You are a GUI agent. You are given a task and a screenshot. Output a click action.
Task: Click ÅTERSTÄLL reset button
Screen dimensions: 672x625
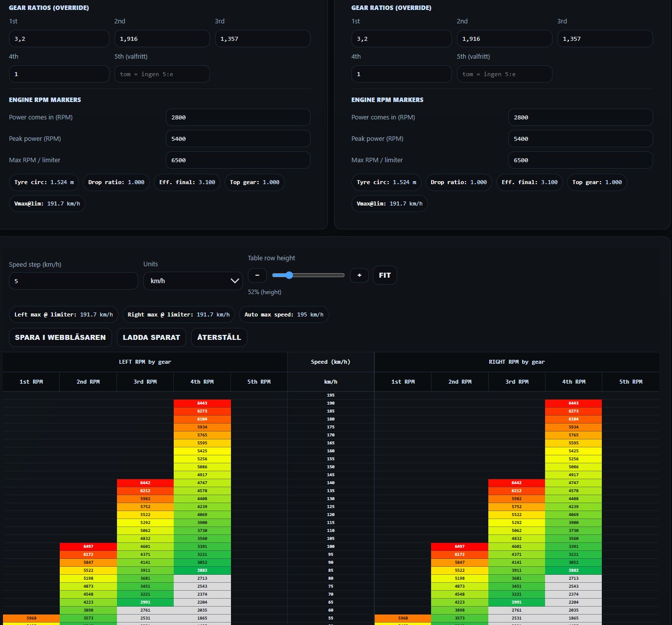219,337
